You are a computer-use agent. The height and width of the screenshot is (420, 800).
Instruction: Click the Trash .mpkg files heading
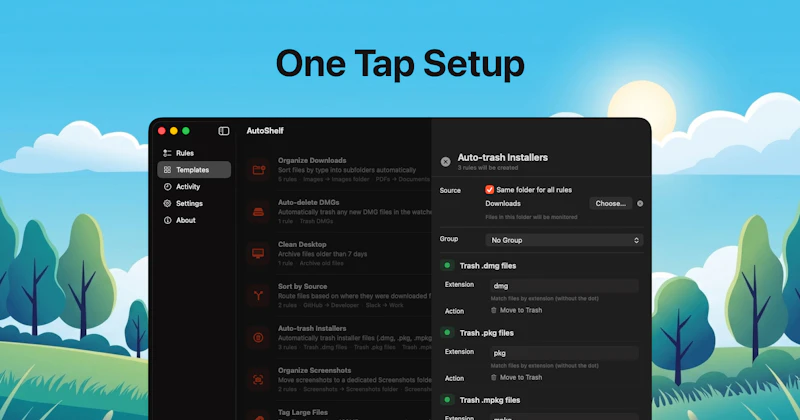click(490, 401)
